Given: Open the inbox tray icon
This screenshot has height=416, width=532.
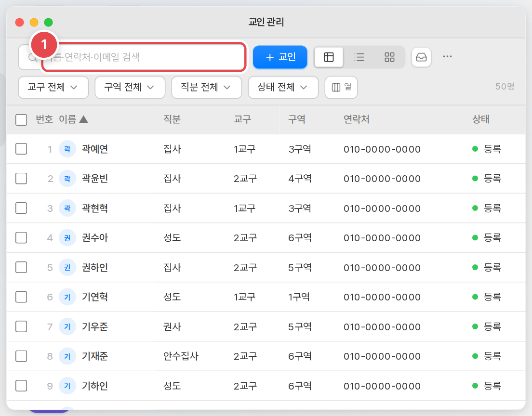Looking at the screenshot, I should click(421, 57).
